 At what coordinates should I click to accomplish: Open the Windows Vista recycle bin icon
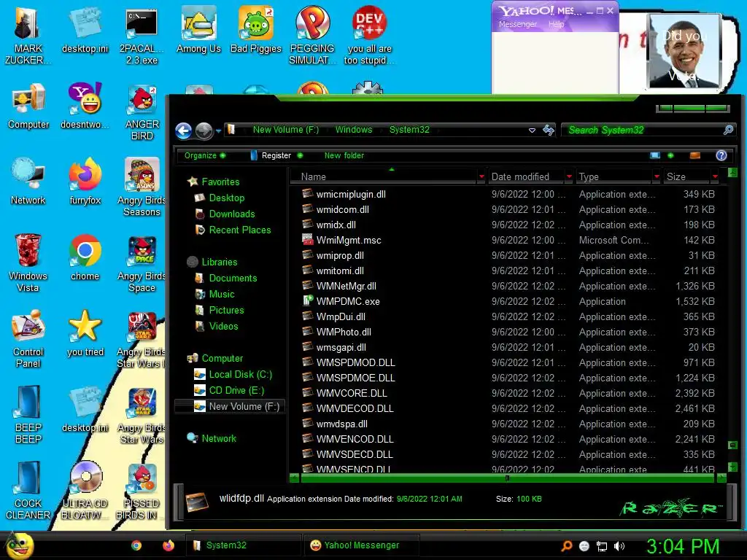[x=28, y=263]
